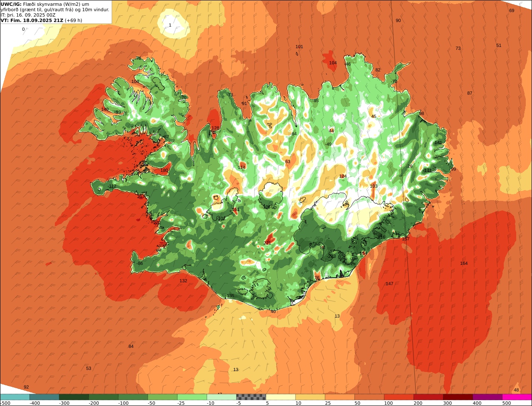Pick the orange swatch between 25 and 50
532x406 pixels.
(340, 397)
